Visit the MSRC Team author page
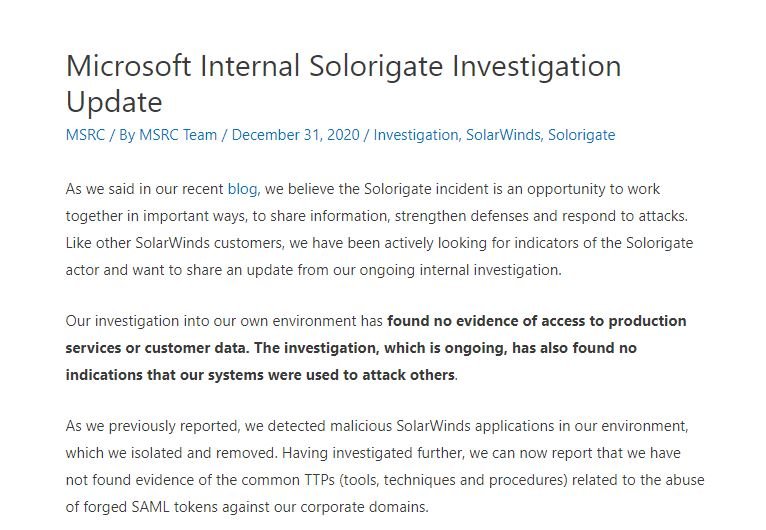 tap(178, 135)
